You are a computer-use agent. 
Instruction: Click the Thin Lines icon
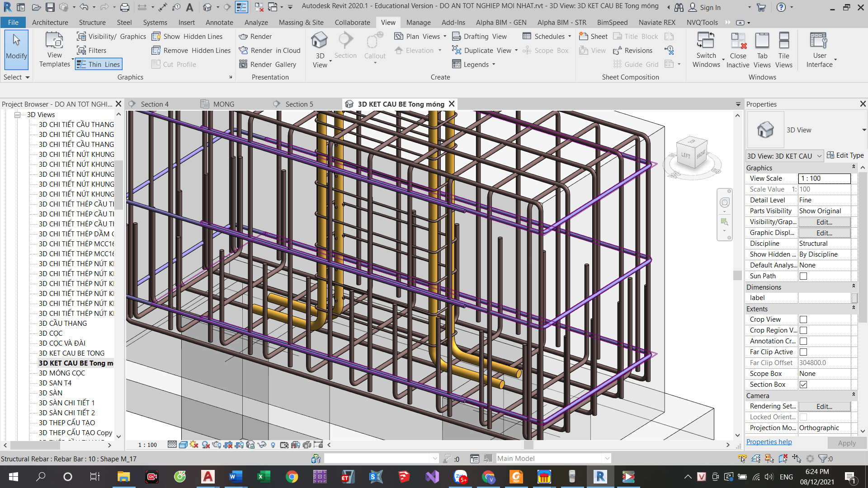81,65
